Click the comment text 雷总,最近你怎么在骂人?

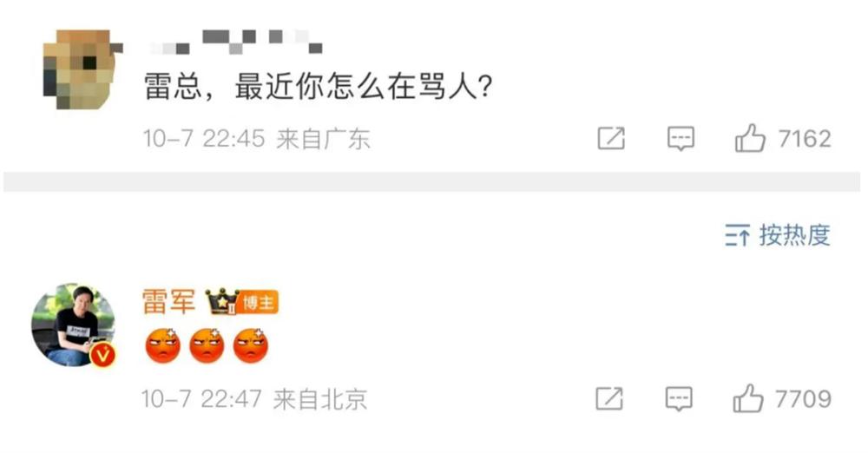pyautogui.click(x=319, y=88)
